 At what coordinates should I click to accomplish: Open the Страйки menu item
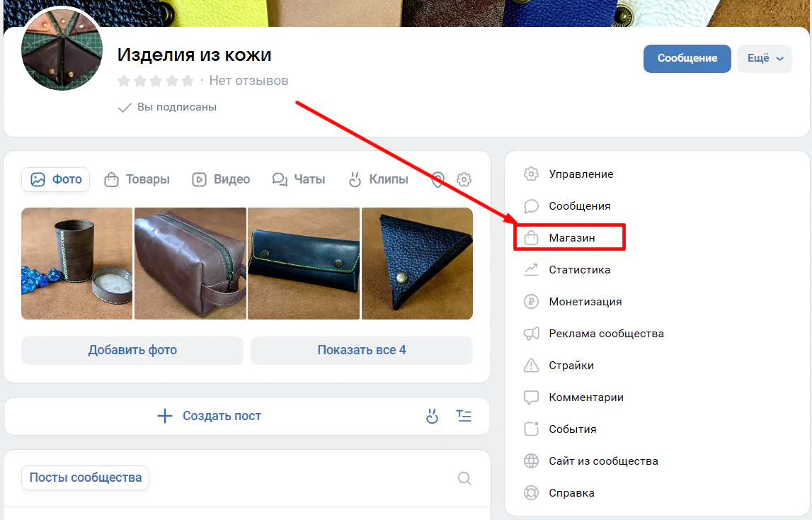pos(571,366)
